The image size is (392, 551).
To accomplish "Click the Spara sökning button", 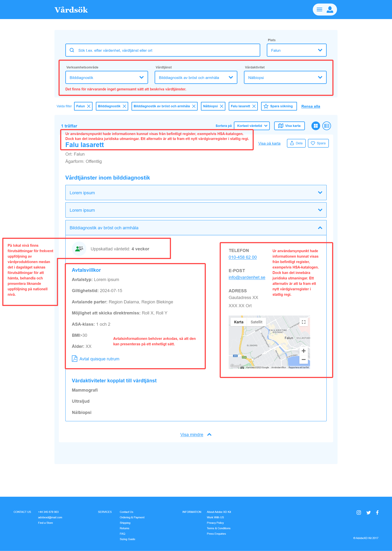I will point(279,106).
